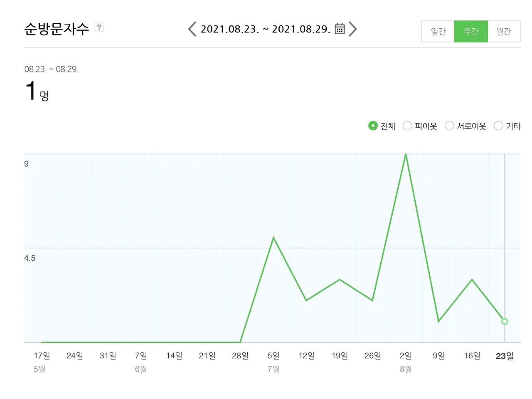Click the chart point above 5일
This screenshot has height=399, width=532.
(273, 237)
